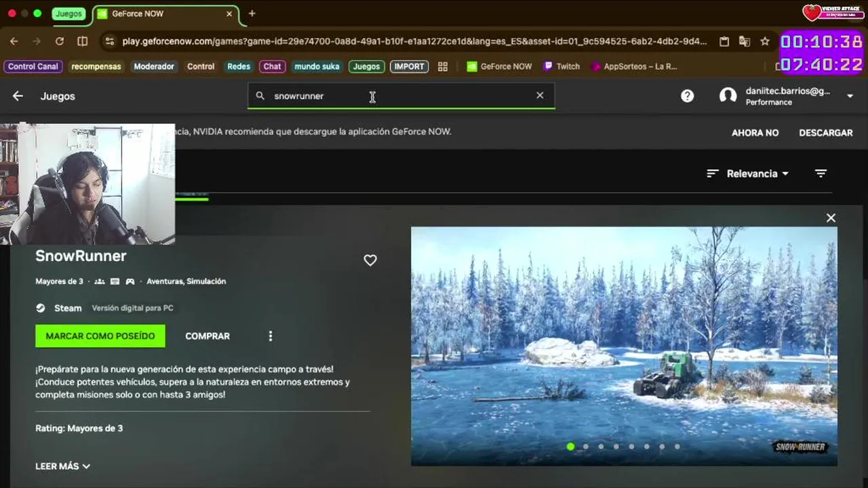Click the search magnifier icon
This screenshot has height=488, width=868.
pos(260,96)
